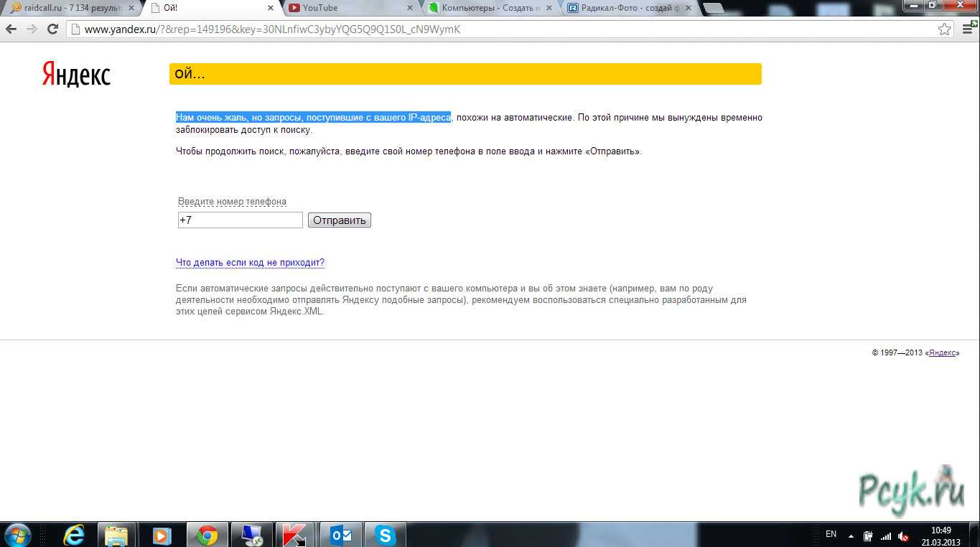Open the Windows Start menu
This screenshot has width=980, height=547.
[x=17, y=536]
